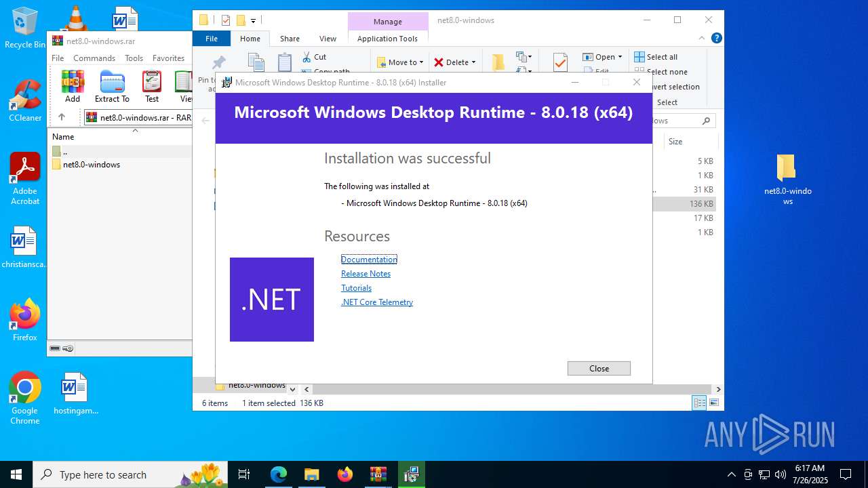Click the Cut scissors icon in ribbon
Image resolution: width=868 pixels, height=488 pixels.
pyautogui.click(x=307, y=57)
